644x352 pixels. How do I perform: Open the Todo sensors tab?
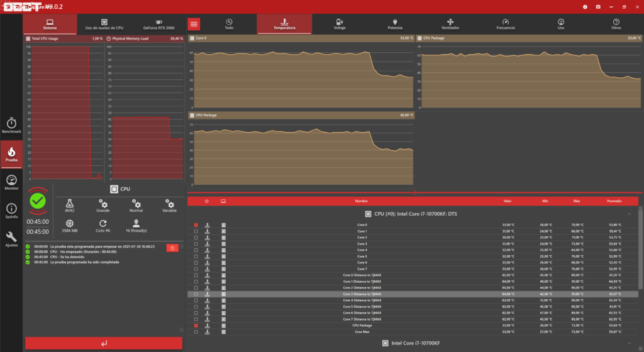pyautogui.click(x=229, y=25)
